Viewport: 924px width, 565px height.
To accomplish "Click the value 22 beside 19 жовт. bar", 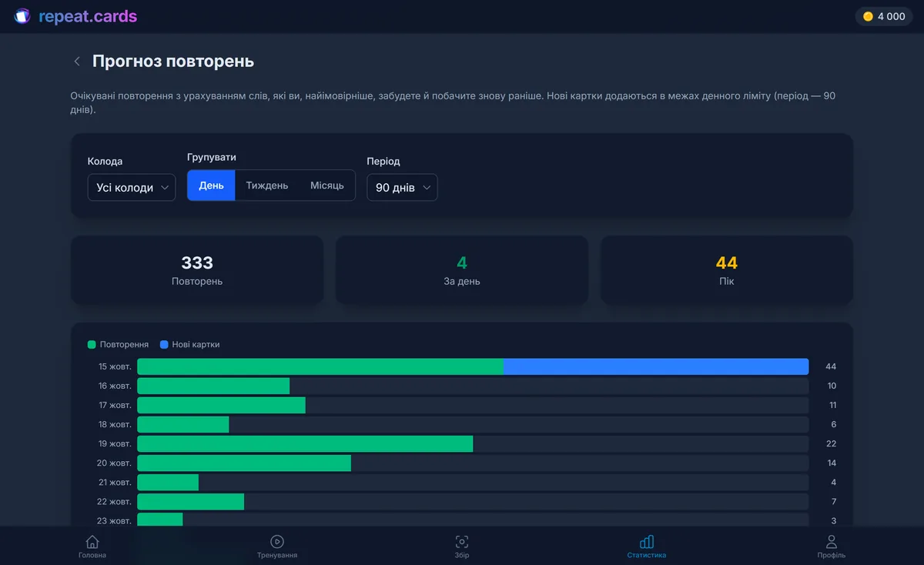I will click(831, 443).
